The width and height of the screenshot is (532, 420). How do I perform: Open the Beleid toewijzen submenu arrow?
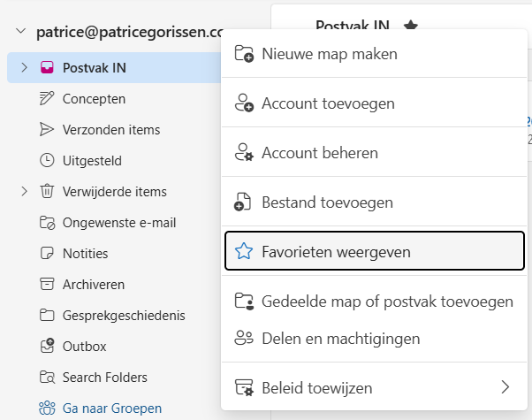505,387
